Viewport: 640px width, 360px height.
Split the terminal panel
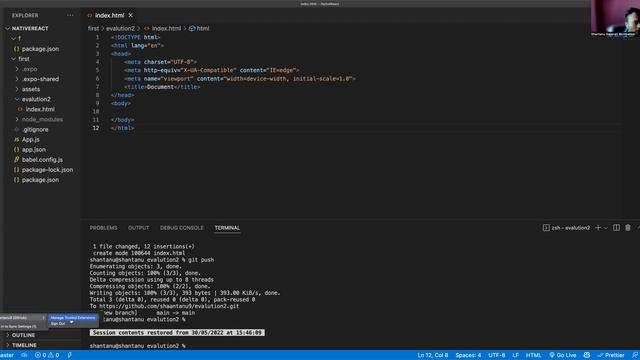pyautogui.click(x=616, y=228)
